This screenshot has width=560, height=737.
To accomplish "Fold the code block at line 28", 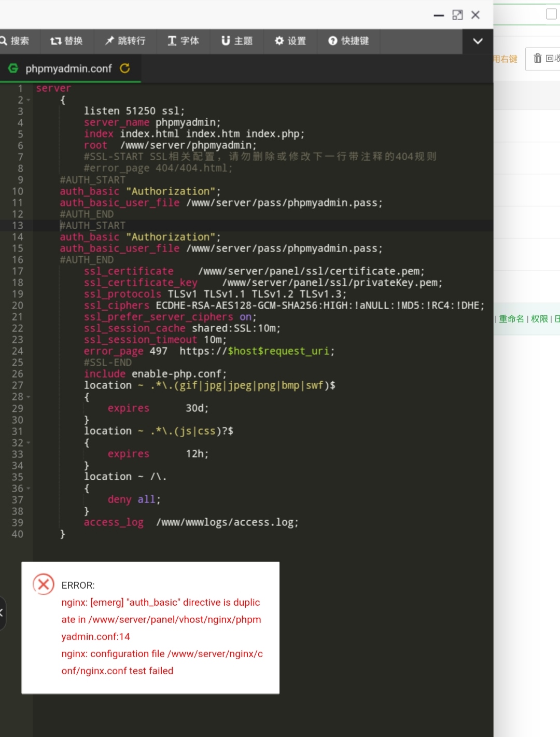I will (28, 397).
